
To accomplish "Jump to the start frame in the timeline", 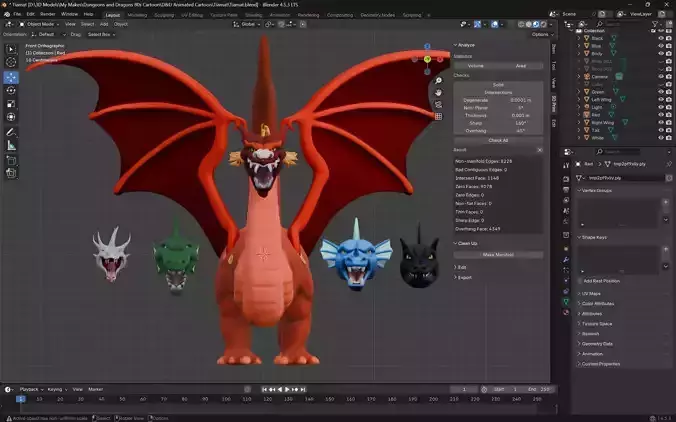I will [264, 389].
